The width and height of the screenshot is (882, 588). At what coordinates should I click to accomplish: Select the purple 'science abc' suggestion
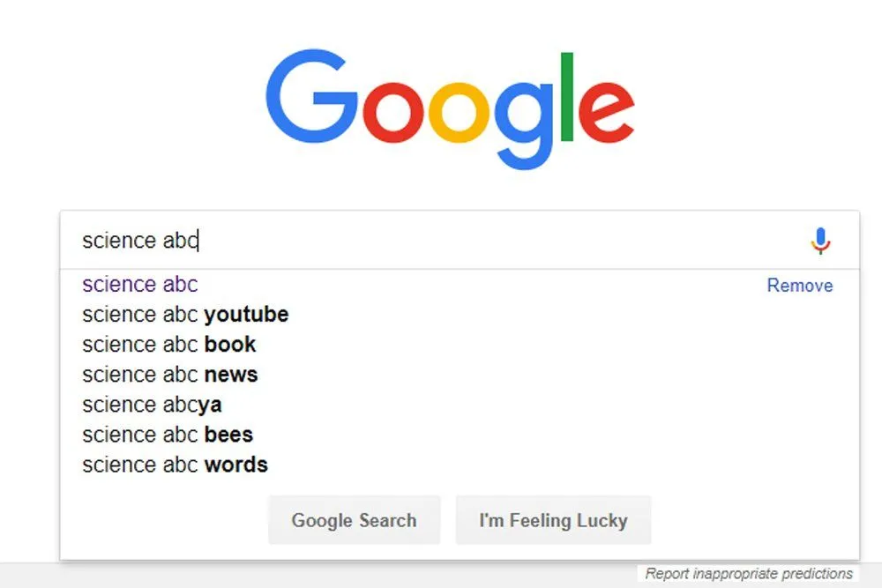[x=140, y=285]
